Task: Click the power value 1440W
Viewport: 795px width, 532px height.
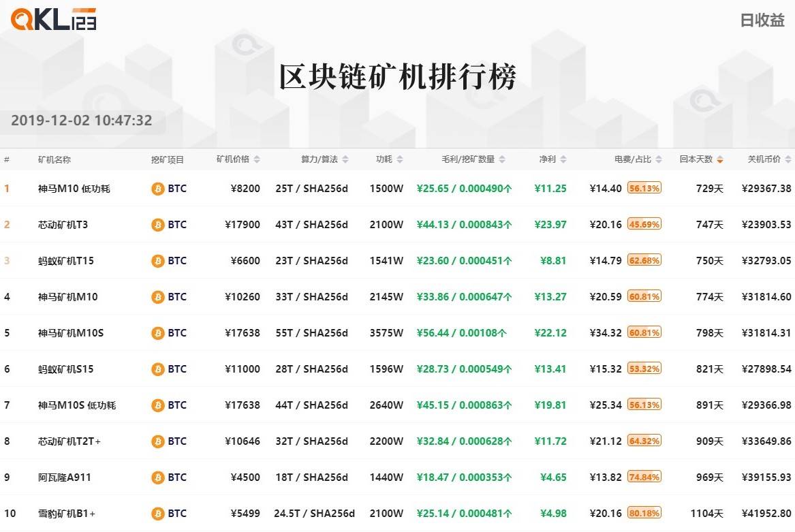Action: click(x=386, y=478)
